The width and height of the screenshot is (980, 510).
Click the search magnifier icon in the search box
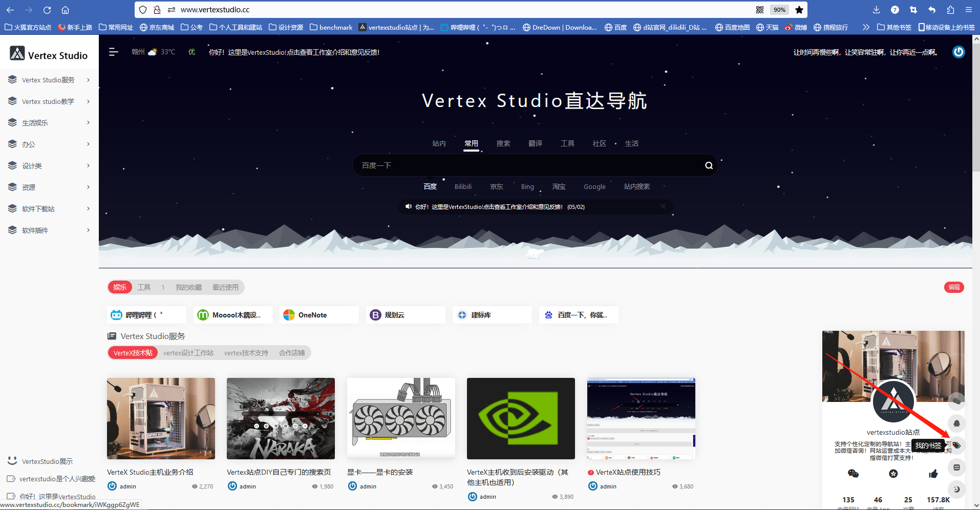coord(709,165)
